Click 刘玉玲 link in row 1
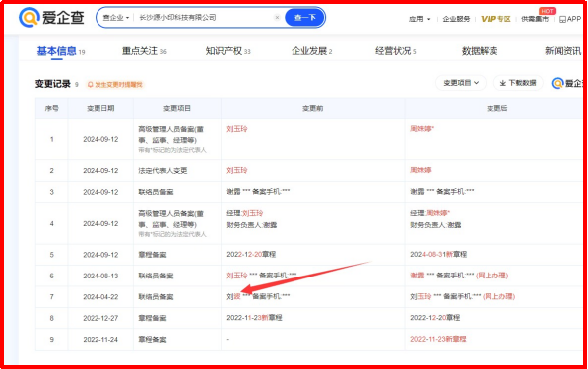Viewport: 588px width, 369px height. (237, 129)
